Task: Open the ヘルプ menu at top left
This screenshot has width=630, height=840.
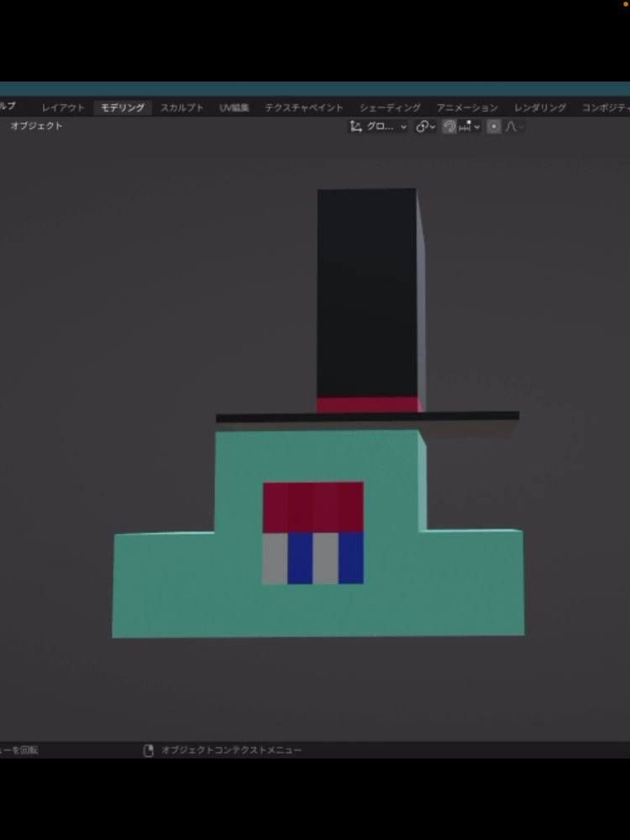Action: coord(8,106)
